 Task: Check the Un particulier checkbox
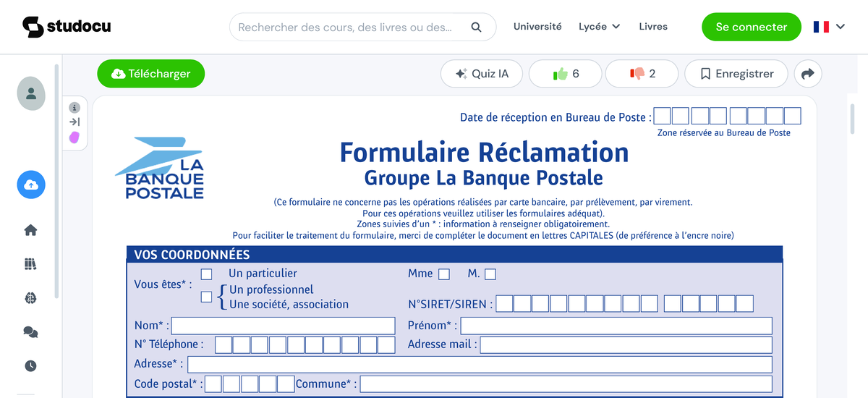pyautogui.click(x=207, y=274)
